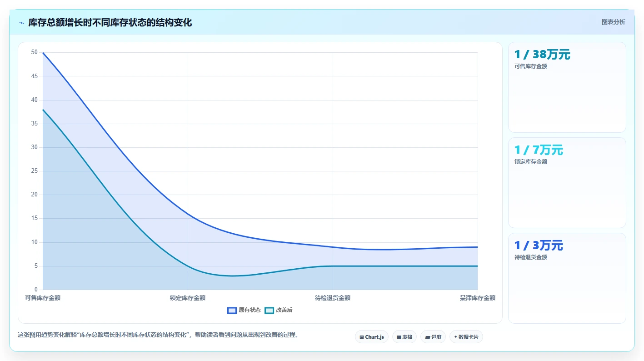
Task: Click the 待检退货金额 caption in the third card
Action: tap(530, 257)
